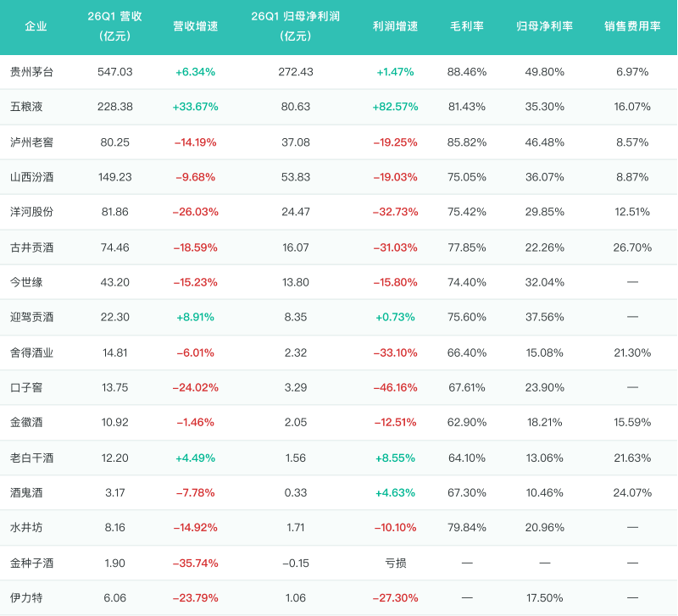Select the 山西汾酒 company name
The height and width of the screenshot is (616, 678).
[31, 177]
